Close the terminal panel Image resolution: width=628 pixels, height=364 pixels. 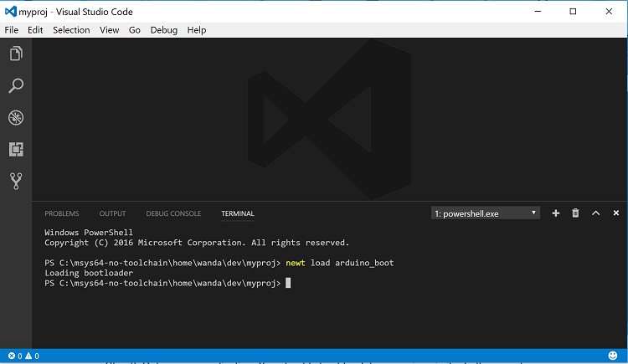(616, 213)
